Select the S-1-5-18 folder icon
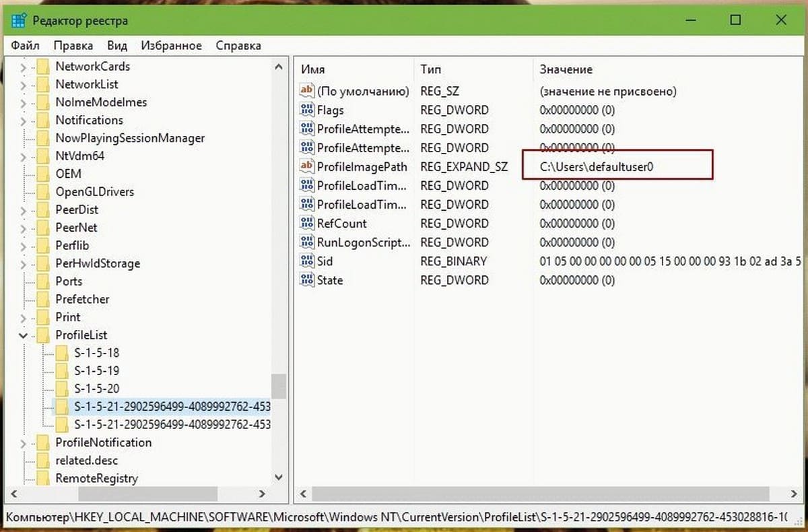 pos(62,353)
